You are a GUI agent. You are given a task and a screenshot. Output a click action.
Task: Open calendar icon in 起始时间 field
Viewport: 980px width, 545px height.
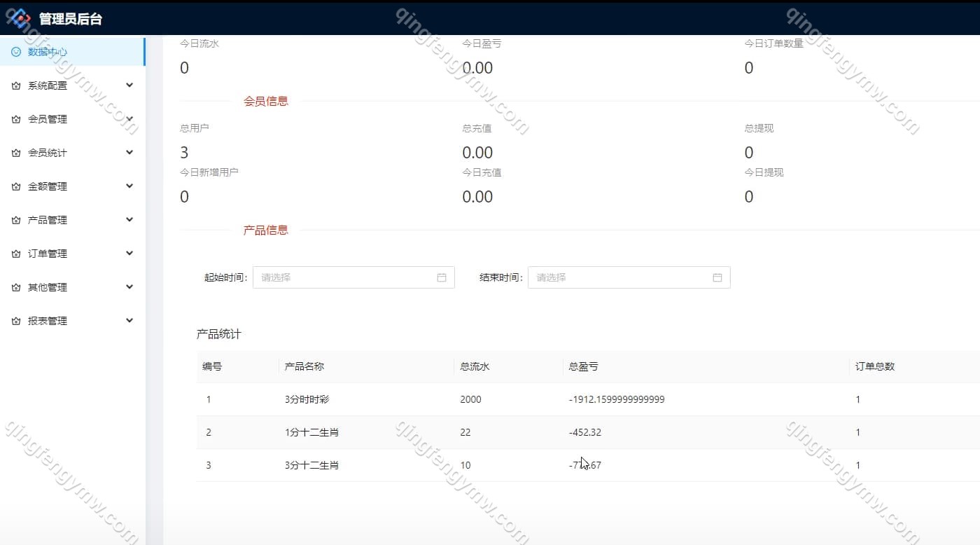point(442,277)
